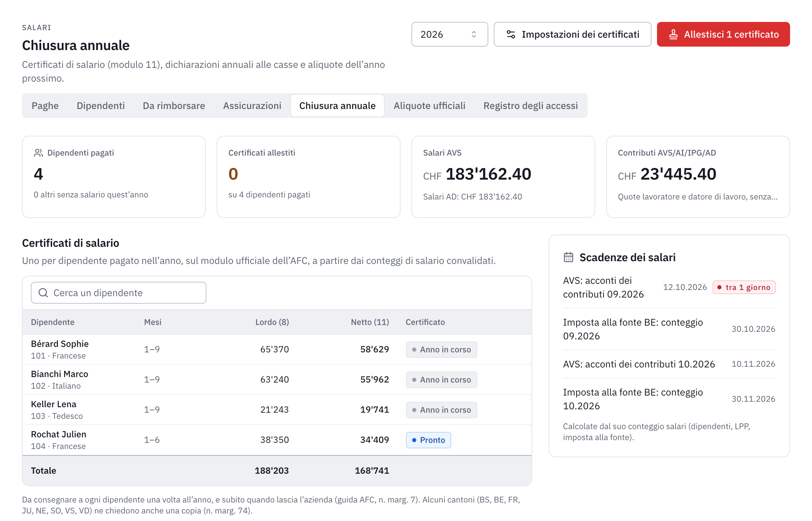Image resolution: width=812 pixels, height=521 pixels.
Task: Click the calendar icon beside Scadenze dei salari
Action: [x=569, y=257]
